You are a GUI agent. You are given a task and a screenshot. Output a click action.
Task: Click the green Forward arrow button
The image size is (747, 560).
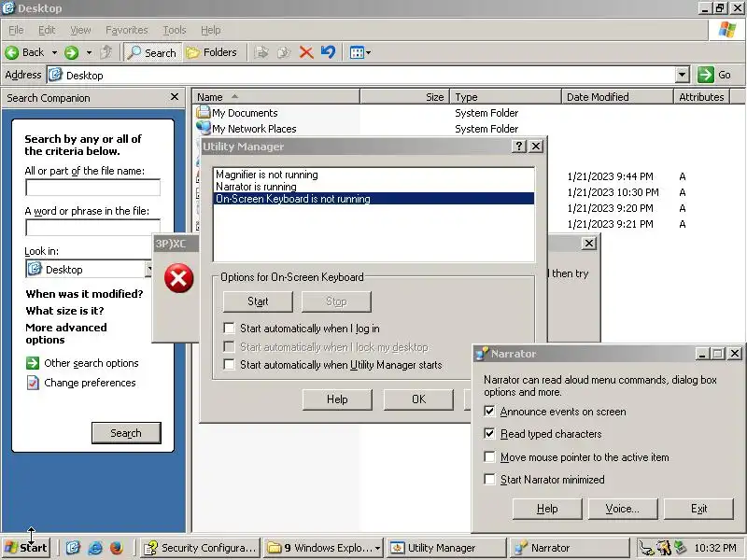pos(72,52)
